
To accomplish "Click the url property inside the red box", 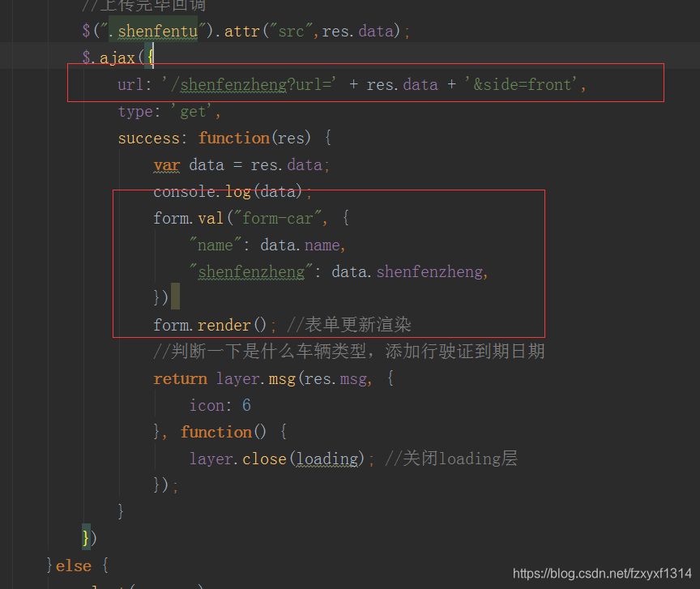I will (x=131, y=84).
